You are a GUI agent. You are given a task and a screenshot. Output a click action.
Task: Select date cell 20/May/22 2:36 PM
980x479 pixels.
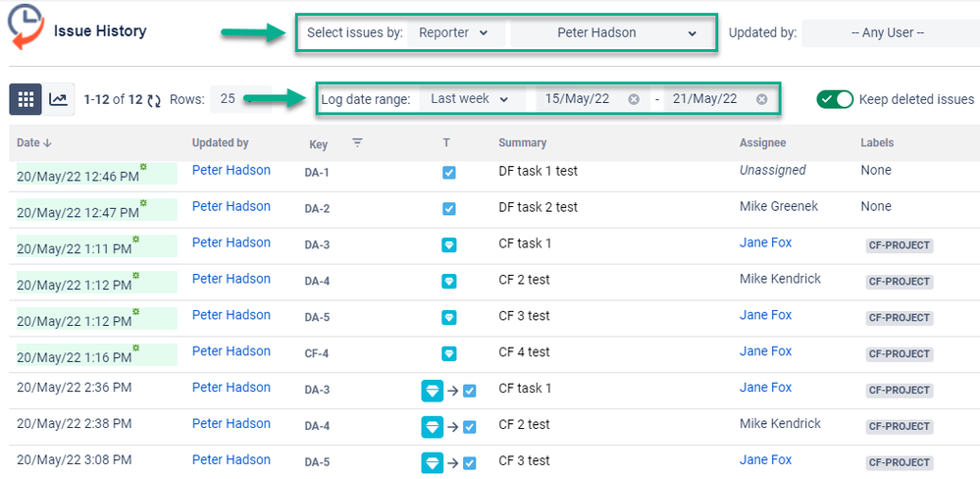(x=74, y=388)
